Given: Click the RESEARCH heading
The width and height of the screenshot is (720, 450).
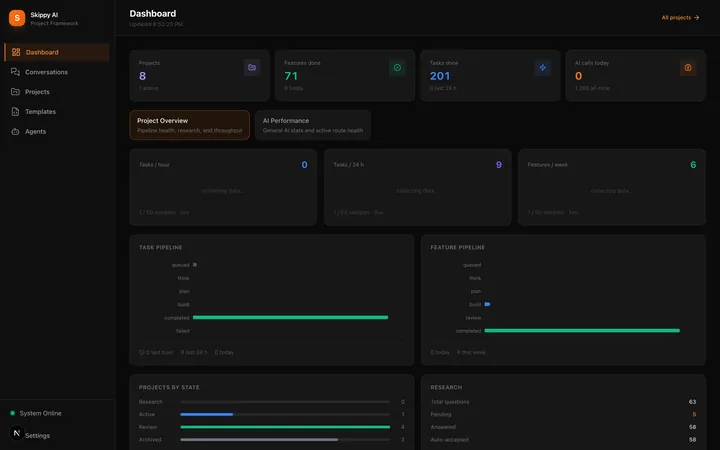Looking at the screenshot, I should pos(446,387).
